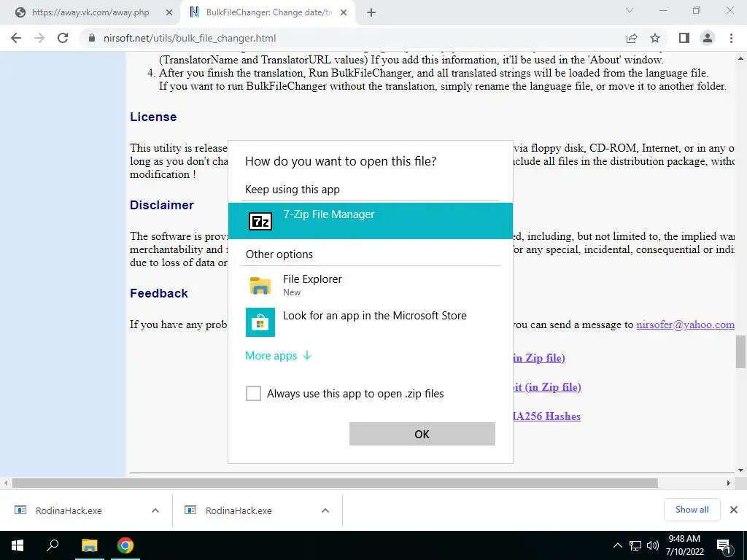Open a new tab
Screen dimensions: 747x560
pyautogui.click(x=371, y=12)
